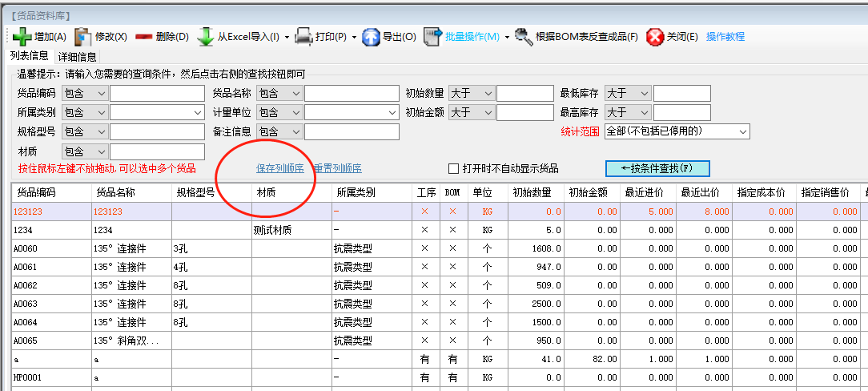This screenshot has height=391, width=868.
Task: Click the 打印(P) printer icon
Action: [x=303, y=37]
